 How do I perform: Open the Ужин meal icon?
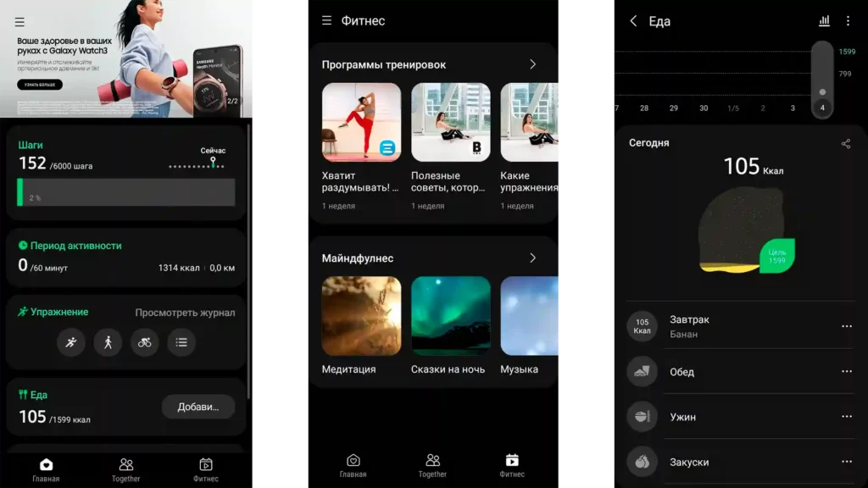[643, 417]
